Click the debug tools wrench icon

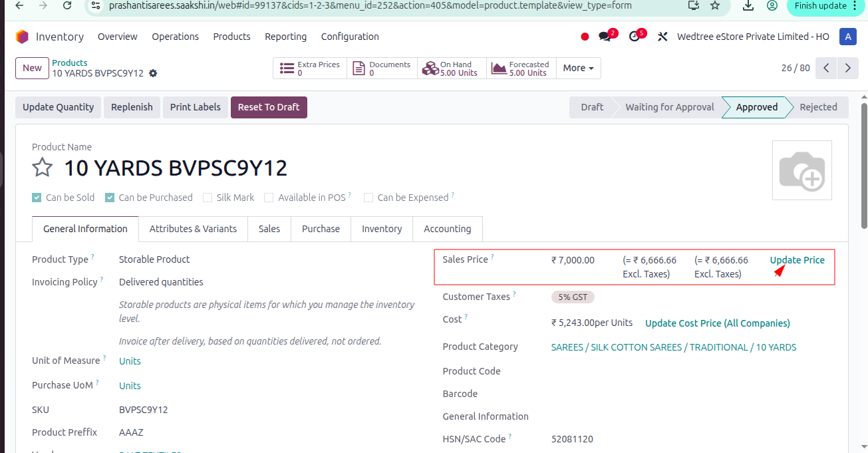[662, 37]
